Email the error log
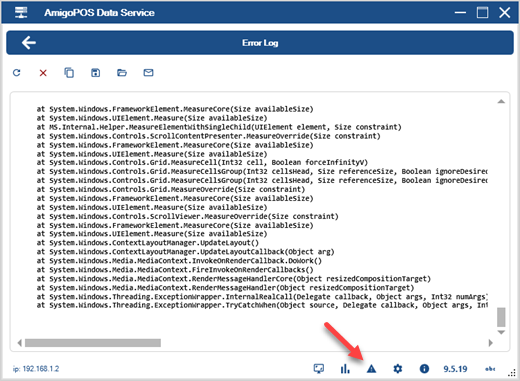The image size is (520, 381). pos(148,73)
